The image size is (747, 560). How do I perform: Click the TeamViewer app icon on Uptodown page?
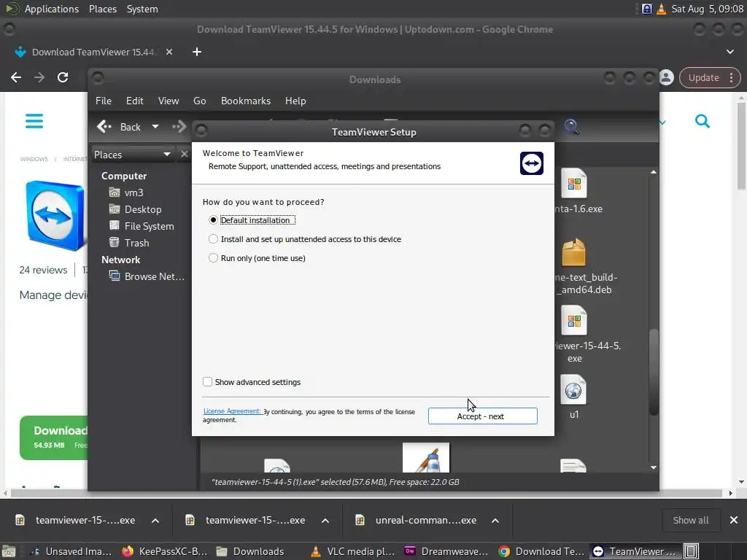pos(55,215)
